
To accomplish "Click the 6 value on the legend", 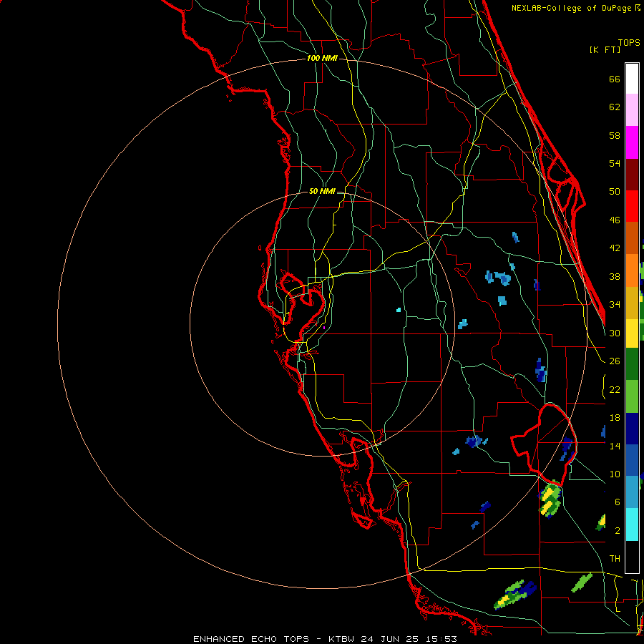I will click(x=618, y=502).
